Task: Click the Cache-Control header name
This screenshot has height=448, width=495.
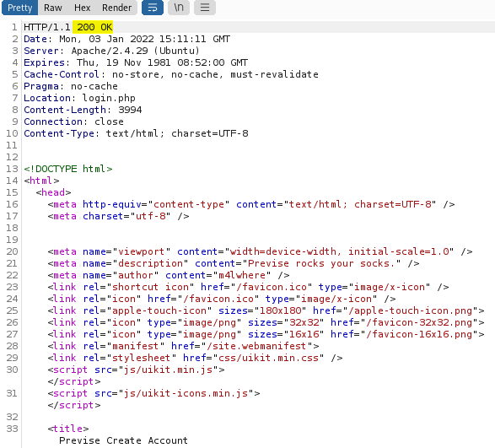Action: click(62, 74)
